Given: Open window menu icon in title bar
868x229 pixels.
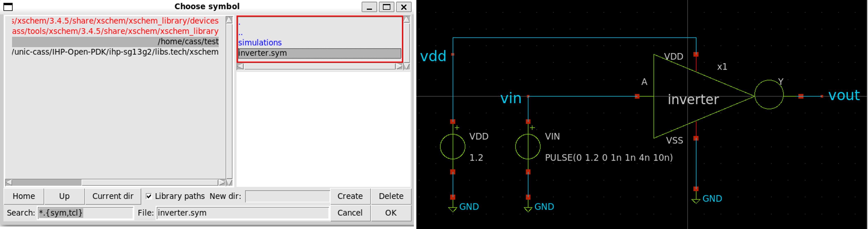Looking at the screenshot, I should pyautogui.click(x=8, y=6).
